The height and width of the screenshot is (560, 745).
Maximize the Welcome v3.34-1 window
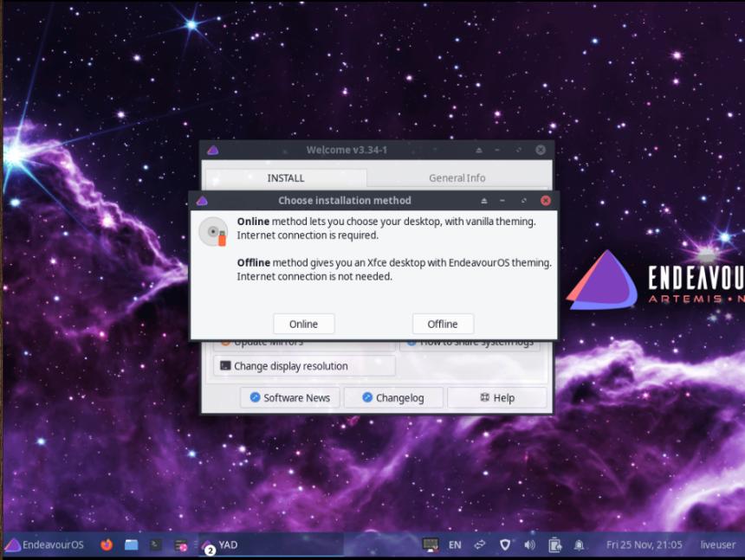click(x=519, y=150)
